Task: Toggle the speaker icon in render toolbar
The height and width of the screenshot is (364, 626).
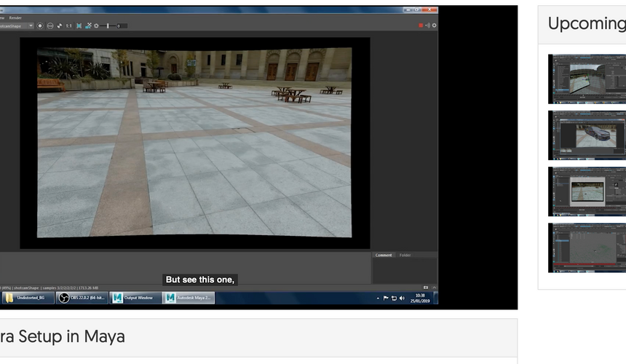Action: click(x=427, y=25)
